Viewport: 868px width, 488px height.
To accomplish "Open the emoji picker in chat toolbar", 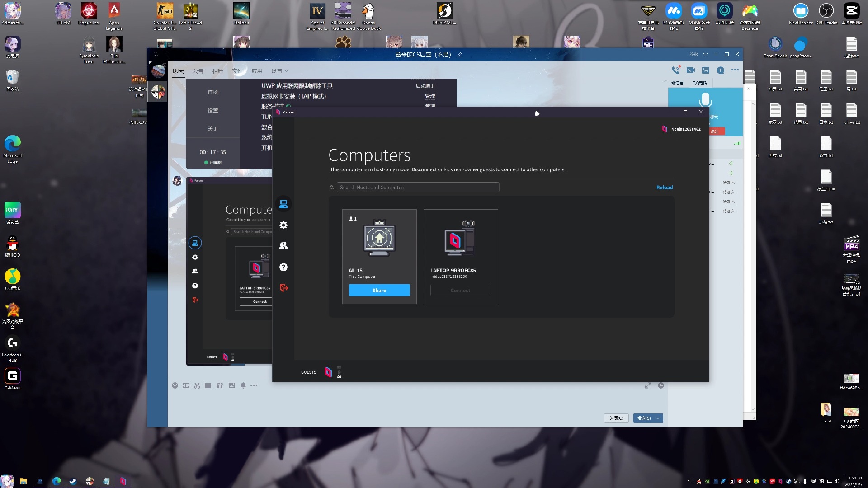I will 175,385.
